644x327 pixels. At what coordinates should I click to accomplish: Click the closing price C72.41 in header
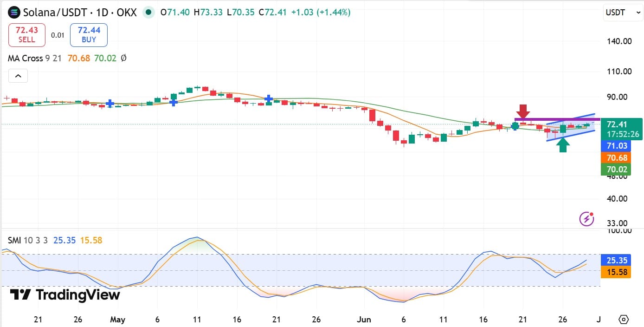[x=273, y=13]
